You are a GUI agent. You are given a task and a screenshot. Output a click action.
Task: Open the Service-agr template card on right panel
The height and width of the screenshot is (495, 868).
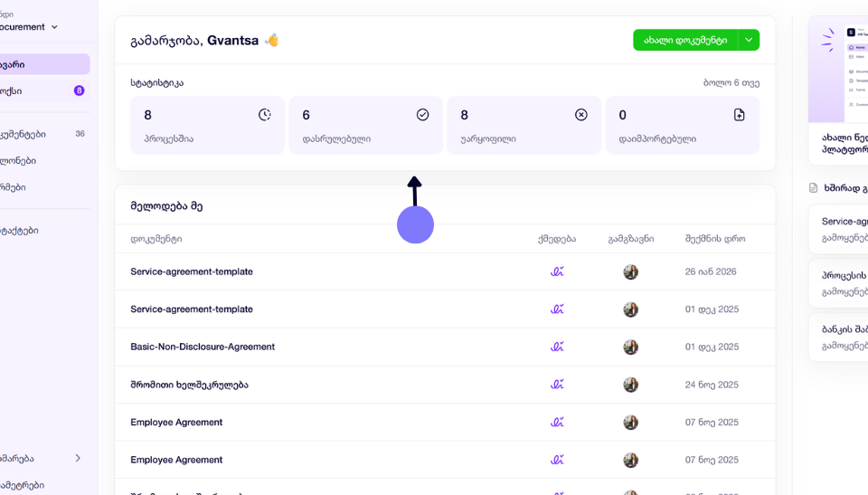pos(838,230)
